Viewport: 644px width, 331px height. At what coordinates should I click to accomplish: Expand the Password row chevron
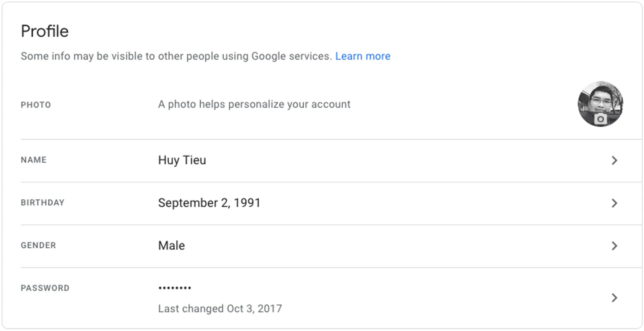click(x=614, y=298)
